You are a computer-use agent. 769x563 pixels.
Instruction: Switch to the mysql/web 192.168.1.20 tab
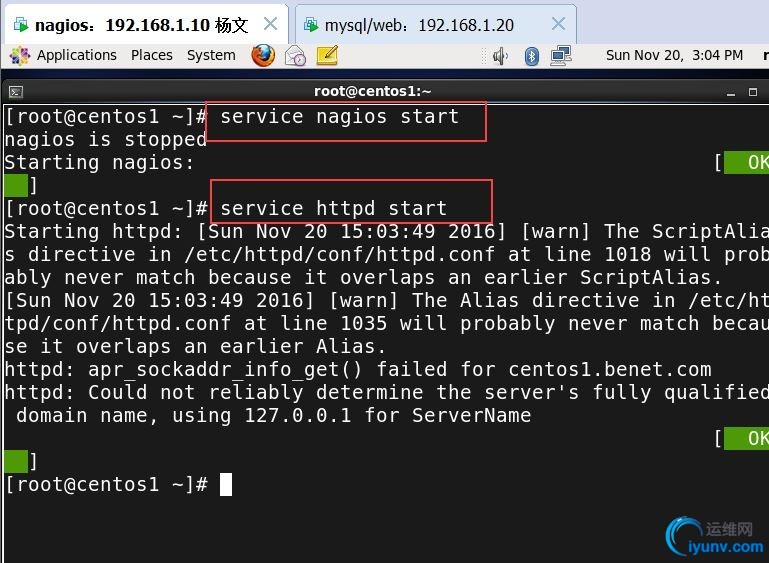click(436, 25)
